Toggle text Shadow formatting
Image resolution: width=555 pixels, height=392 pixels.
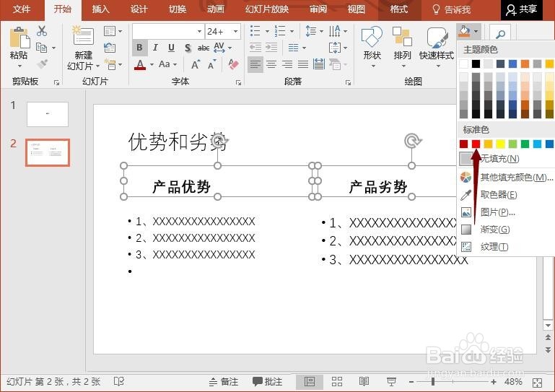[x=188, y=48]
